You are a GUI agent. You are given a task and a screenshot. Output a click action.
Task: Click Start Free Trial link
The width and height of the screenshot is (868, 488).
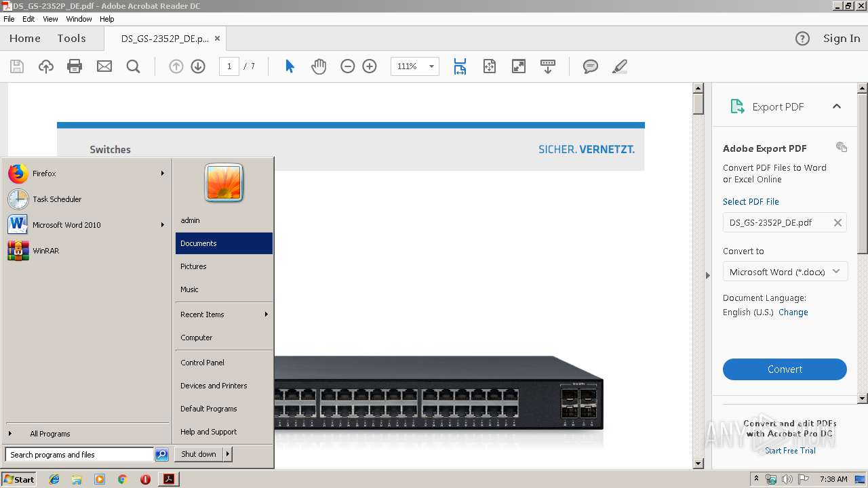[790, 451]
